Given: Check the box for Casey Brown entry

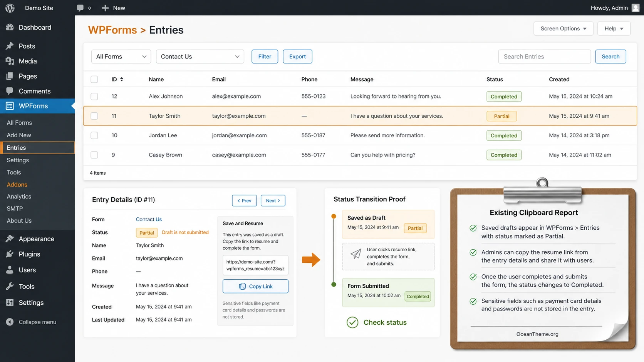Looking at the screenshot, I should pyautogui.click(x=94, y=155).
